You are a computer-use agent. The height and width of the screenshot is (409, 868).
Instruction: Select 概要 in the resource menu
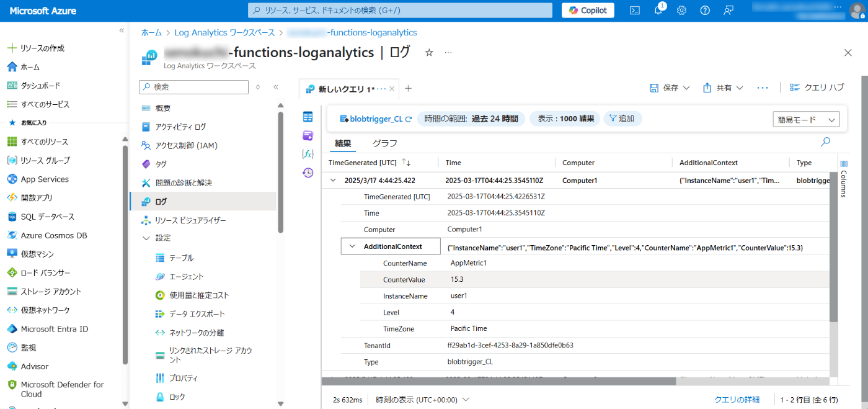click(163, 108)
